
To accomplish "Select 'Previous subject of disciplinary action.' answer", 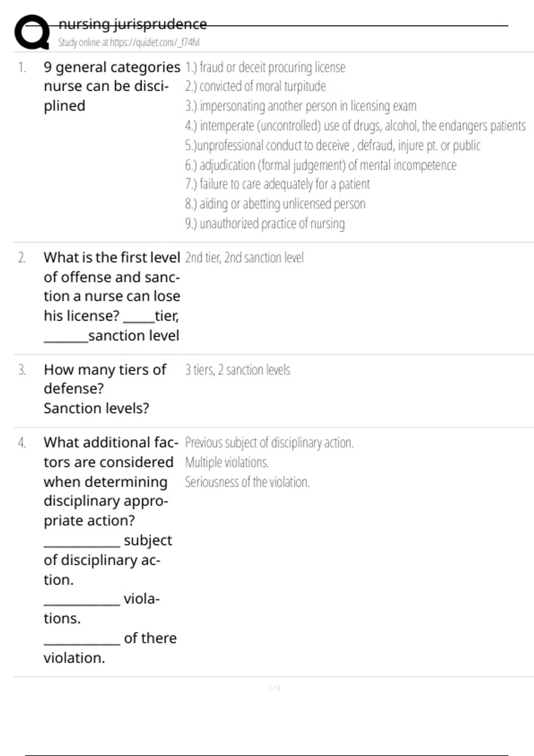I will point(269,443).
